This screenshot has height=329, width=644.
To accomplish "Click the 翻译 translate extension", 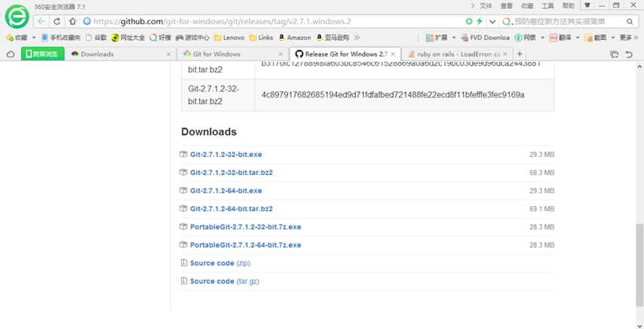I will click(x=560, y=38).
